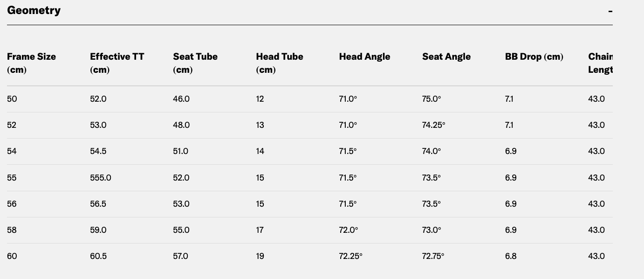Select the Seat Angle column header
This screenshot has height=279, width=644.
point(446,56)
